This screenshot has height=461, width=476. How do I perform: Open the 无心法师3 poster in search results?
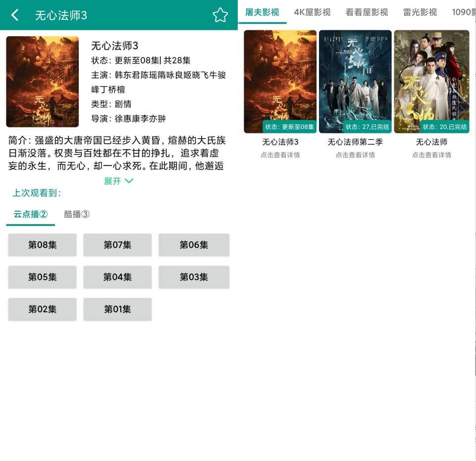coord(280,81)
